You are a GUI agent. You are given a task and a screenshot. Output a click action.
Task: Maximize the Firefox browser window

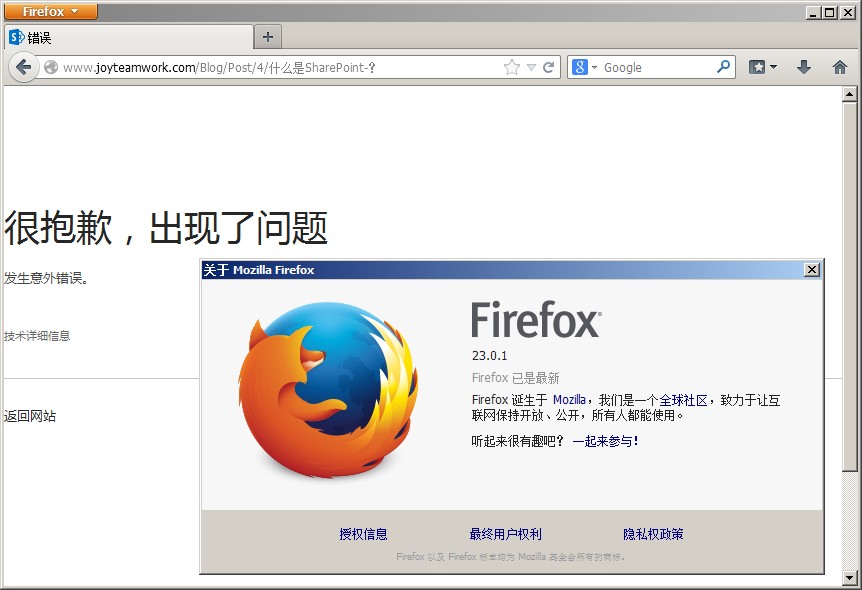pyautogui.click(x=830, y=12)
